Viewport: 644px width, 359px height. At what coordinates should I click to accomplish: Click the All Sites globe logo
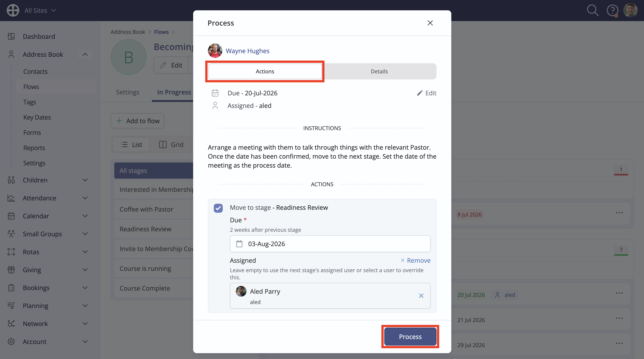13,10
